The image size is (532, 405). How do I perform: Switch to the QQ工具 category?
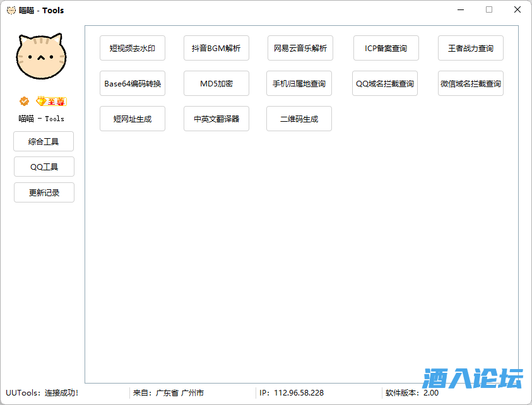pos(44,167)
